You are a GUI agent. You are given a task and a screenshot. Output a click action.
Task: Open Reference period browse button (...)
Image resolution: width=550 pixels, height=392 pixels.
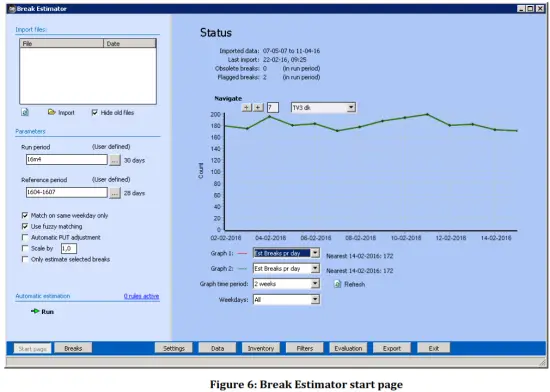[115, 193]
